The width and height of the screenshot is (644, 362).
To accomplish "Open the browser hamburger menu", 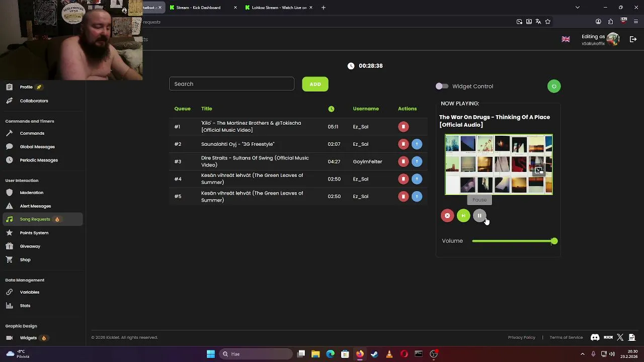I will click(x=636, y=22).
